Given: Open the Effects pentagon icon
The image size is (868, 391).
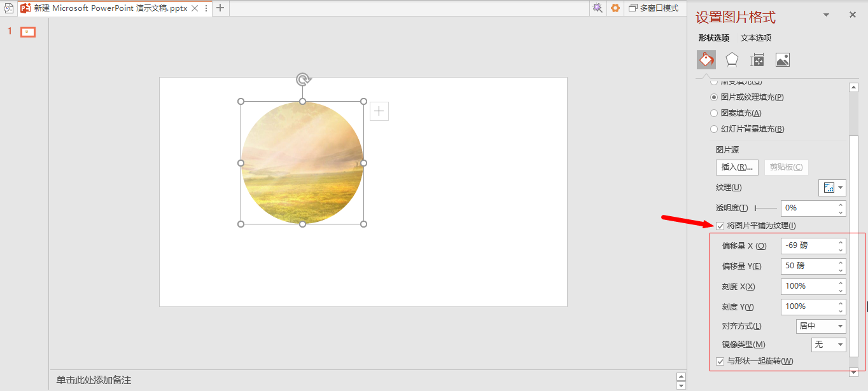Looking at the screenshot, I should 732,60.
